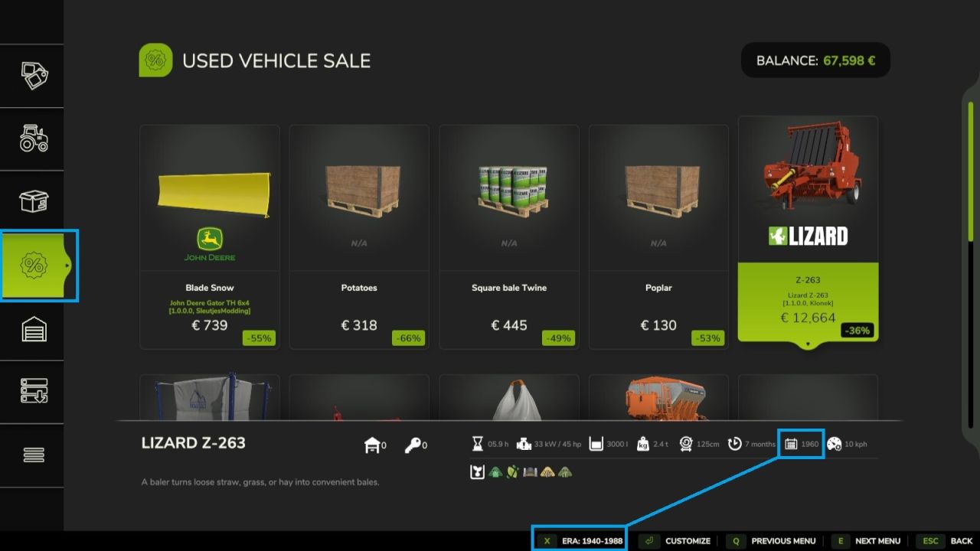Click the Customize button
This screenshot has height=551, width=980.
click(x=675, y=541)
